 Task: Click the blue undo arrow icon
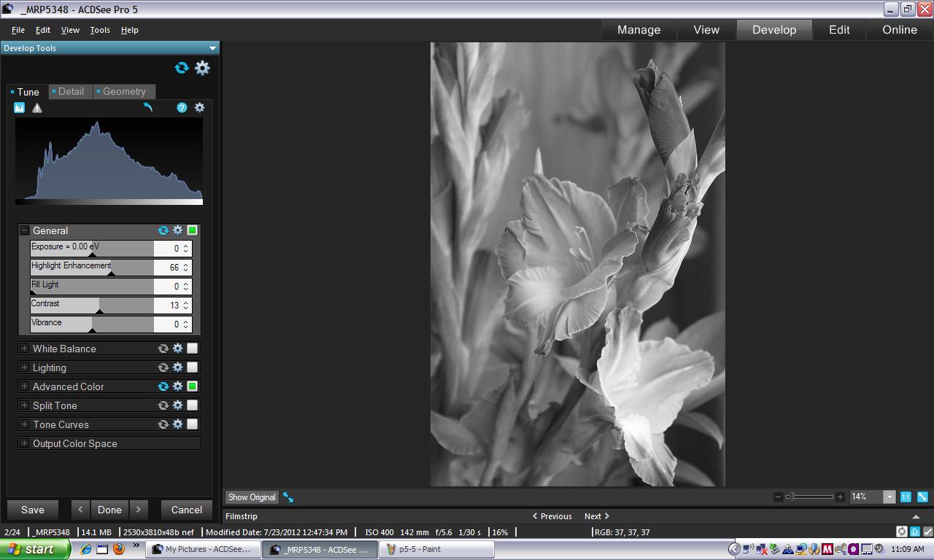(x=148, y=108)
